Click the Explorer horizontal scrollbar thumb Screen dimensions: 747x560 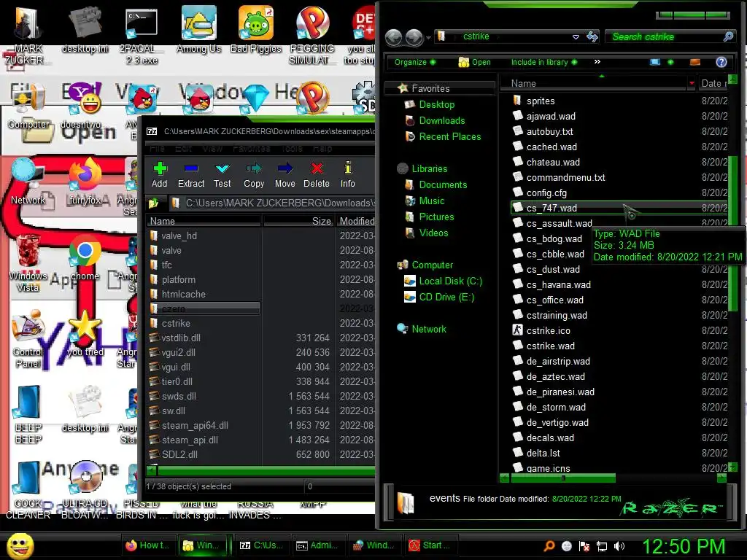pyautogui.click(x=563, y=478)
